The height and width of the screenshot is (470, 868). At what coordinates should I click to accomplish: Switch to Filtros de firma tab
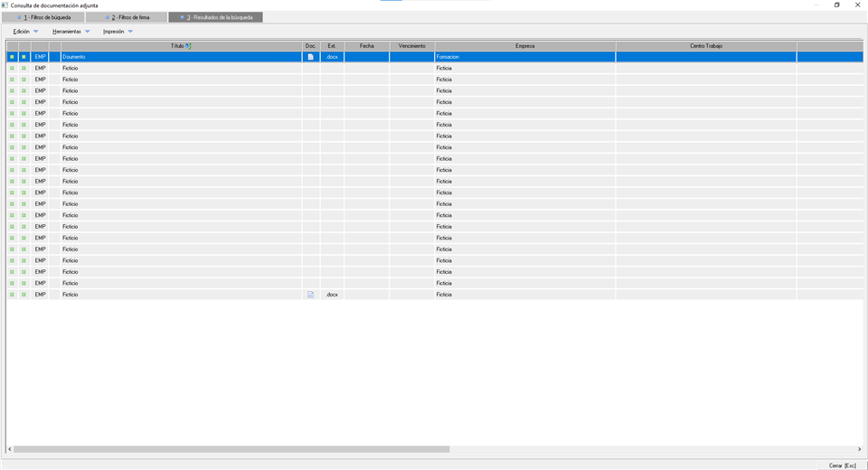tap(127, 17)
